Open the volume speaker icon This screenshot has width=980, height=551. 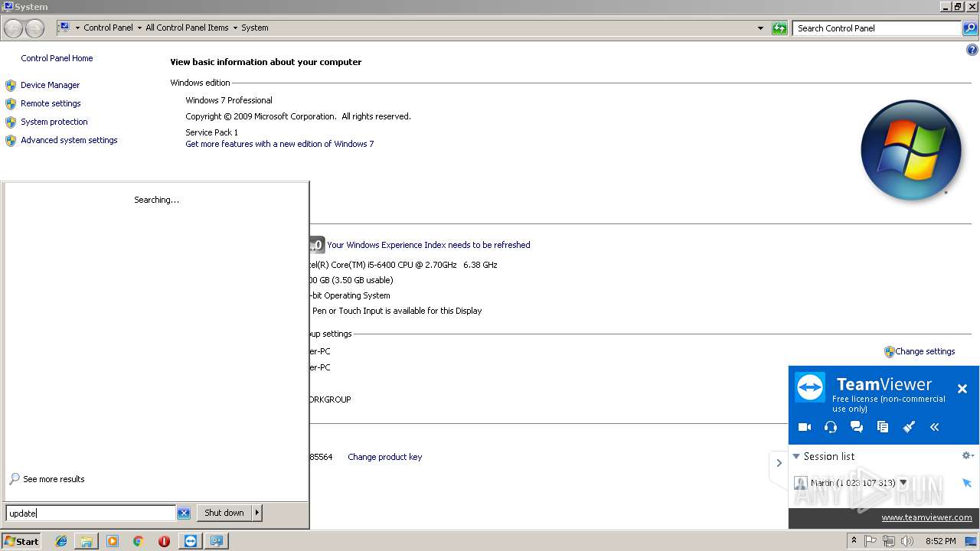[x=907, y=541]
